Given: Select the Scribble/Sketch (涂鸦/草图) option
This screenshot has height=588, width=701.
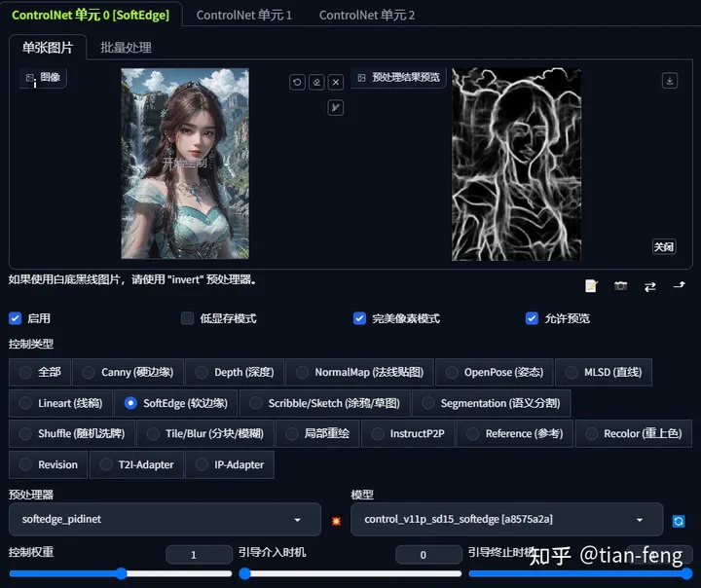Looking at the screenshot, I should click(324, 403).
